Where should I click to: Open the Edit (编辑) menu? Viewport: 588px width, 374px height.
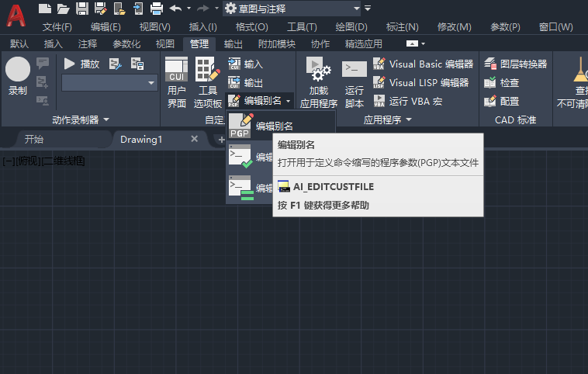105,27
